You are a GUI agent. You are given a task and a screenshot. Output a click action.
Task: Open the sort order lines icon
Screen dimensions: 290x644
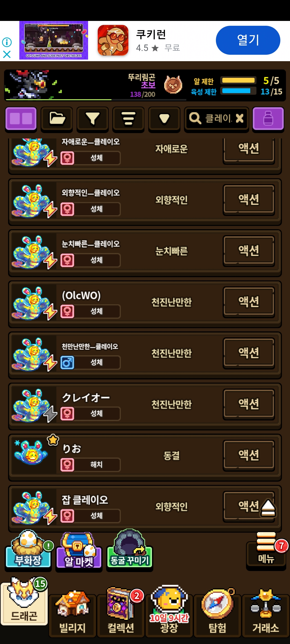[x=128, y=119]
